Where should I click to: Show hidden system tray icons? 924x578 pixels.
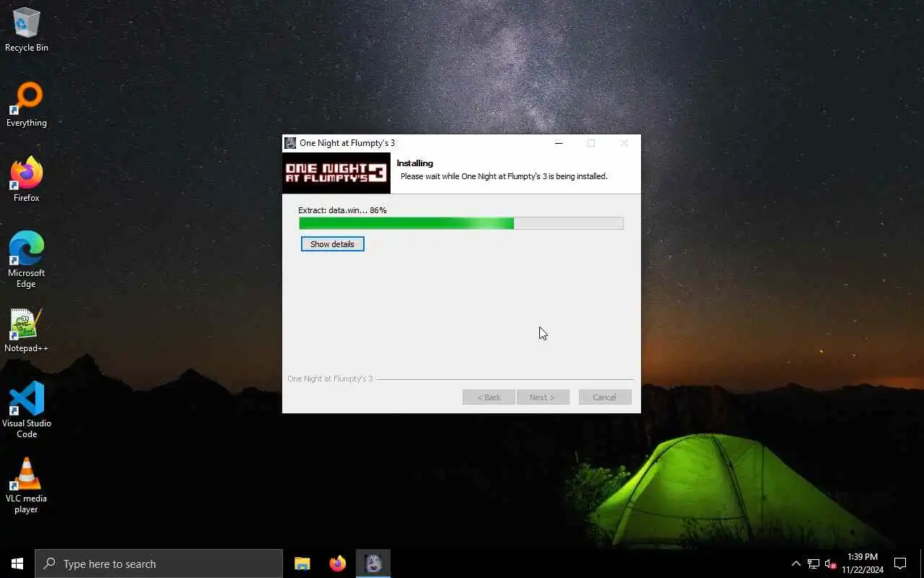(x=796, y=564)
